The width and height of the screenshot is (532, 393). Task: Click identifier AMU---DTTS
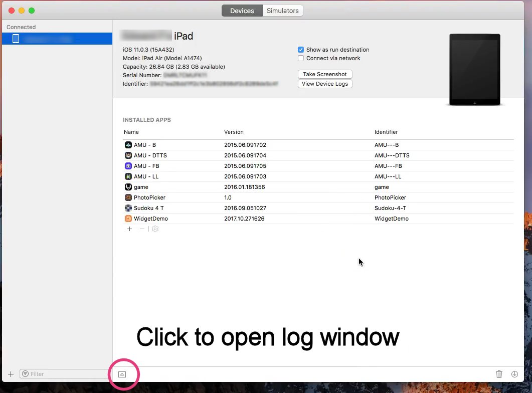point(392,155)
